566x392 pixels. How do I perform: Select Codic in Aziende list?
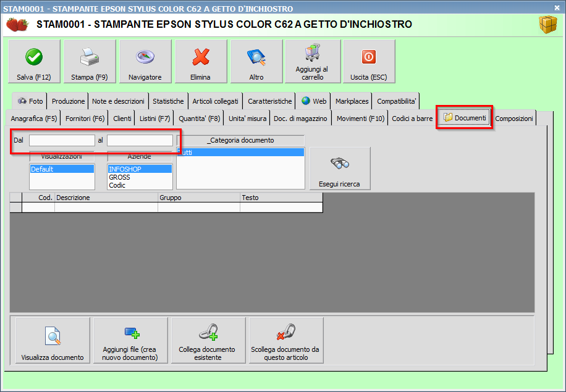click(140, 185)
